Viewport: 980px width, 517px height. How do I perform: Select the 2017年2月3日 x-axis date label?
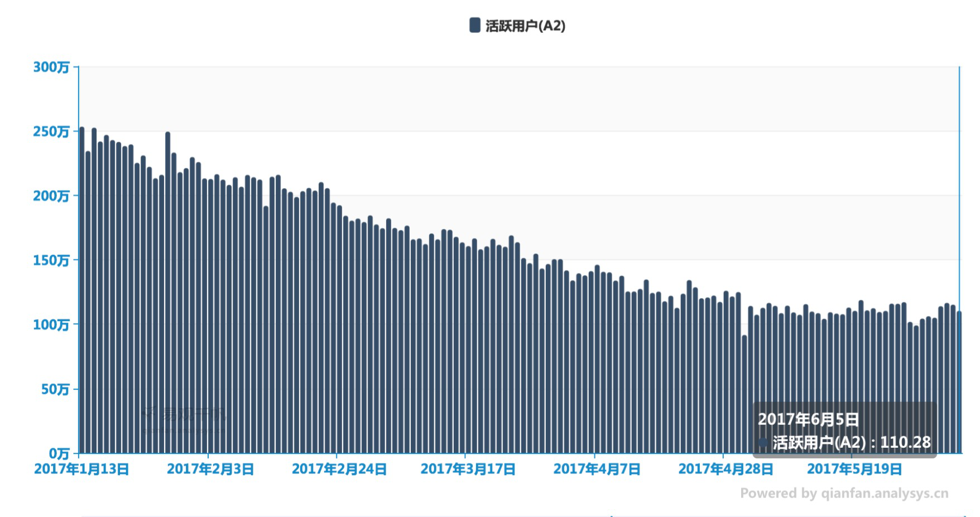click(x=210, y=469)
